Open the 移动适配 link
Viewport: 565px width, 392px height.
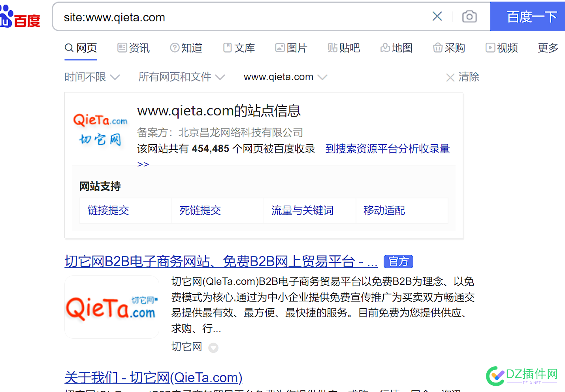pyautogui.click(x=384, y=210)
